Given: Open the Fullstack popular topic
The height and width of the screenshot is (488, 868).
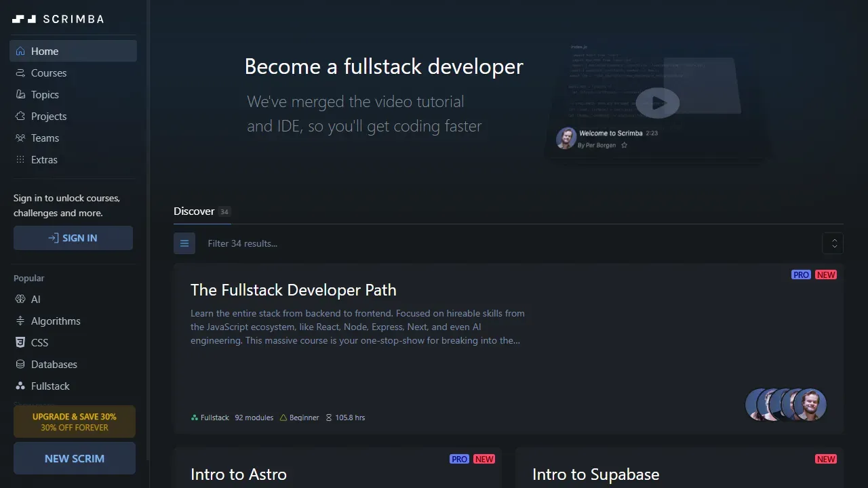Looking at the screenshot, I should (x=73, y=386).
